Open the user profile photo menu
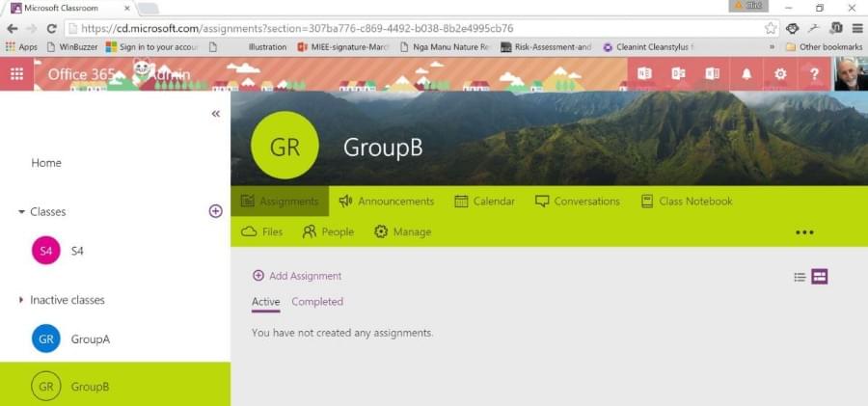 (x=851, y=73)
